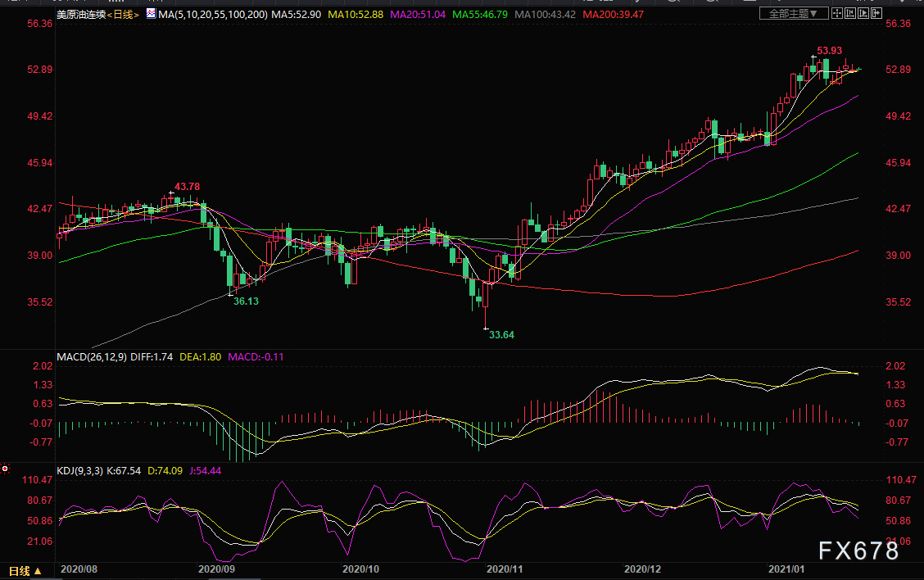Select the red MA200:39.47 legend entry
924x580 pixels.
pos(613,14)
